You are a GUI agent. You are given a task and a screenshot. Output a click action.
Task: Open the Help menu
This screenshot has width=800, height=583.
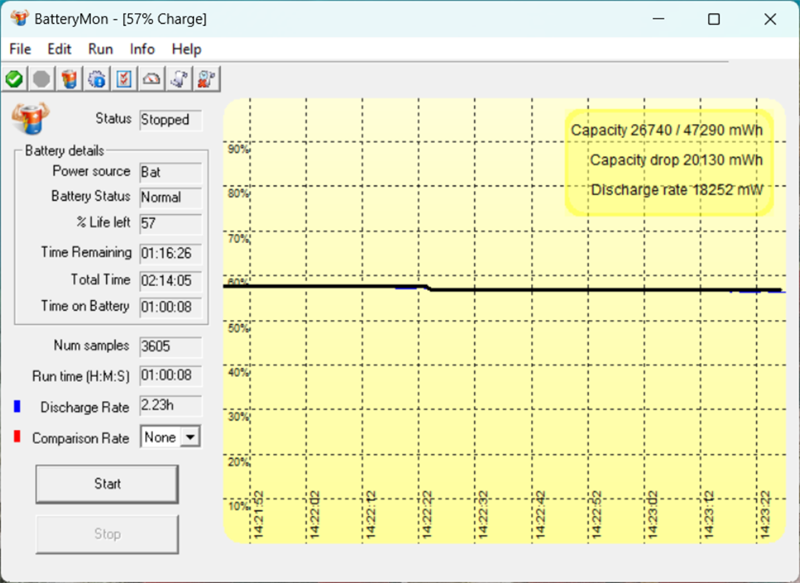click(187, 49)
